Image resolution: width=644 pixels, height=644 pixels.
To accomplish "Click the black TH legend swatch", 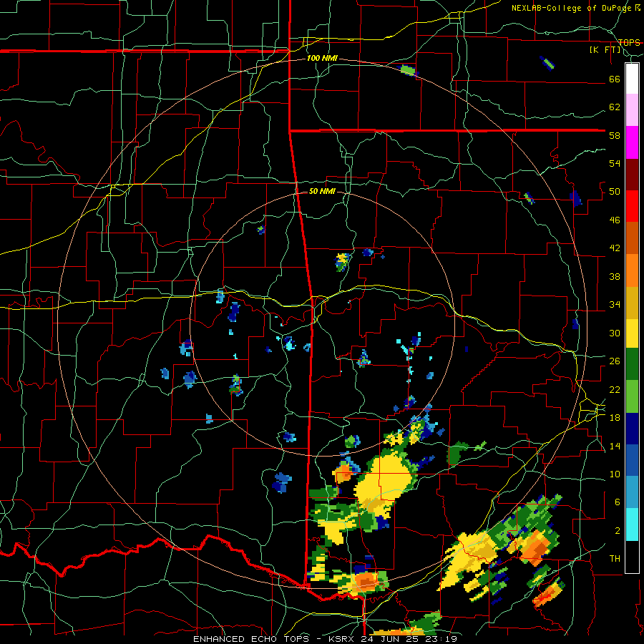I will coord(632,557).
